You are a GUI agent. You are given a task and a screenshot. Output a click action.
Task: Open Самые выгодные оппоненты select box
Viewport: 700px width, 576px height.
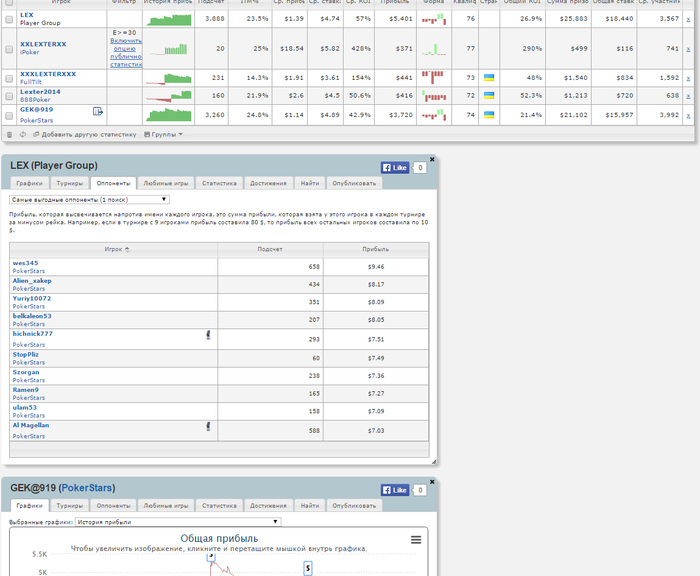coord(89,200)
